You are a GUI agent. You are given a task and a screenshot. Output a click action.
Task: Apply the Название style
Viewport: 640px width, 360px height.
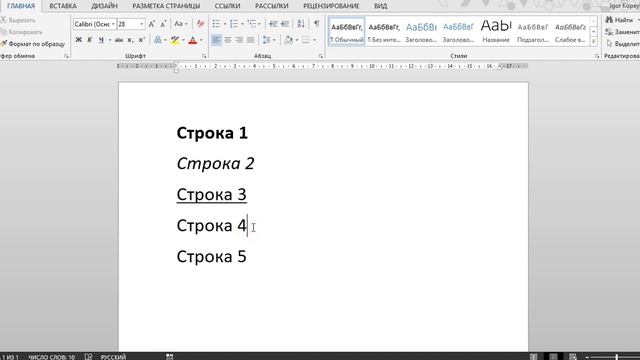496,32
